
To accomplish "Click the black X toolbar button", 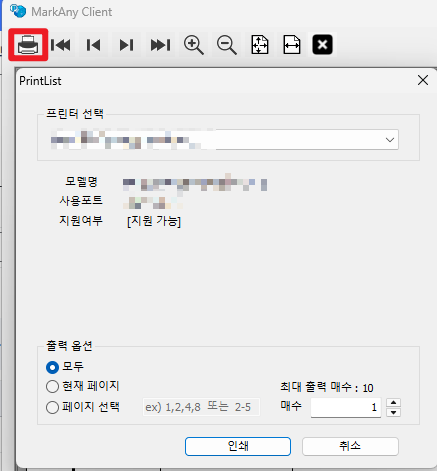I will click(x=322, y=44).
